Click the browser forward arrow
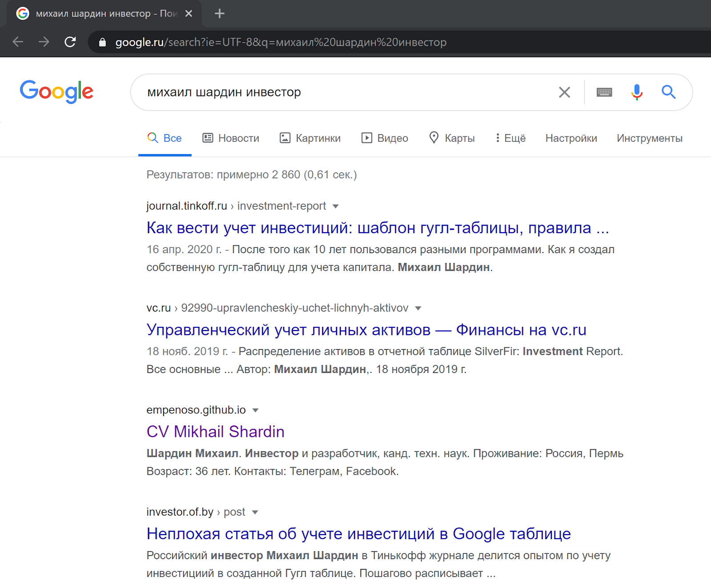The image size is (711, 588). [44, 42]
